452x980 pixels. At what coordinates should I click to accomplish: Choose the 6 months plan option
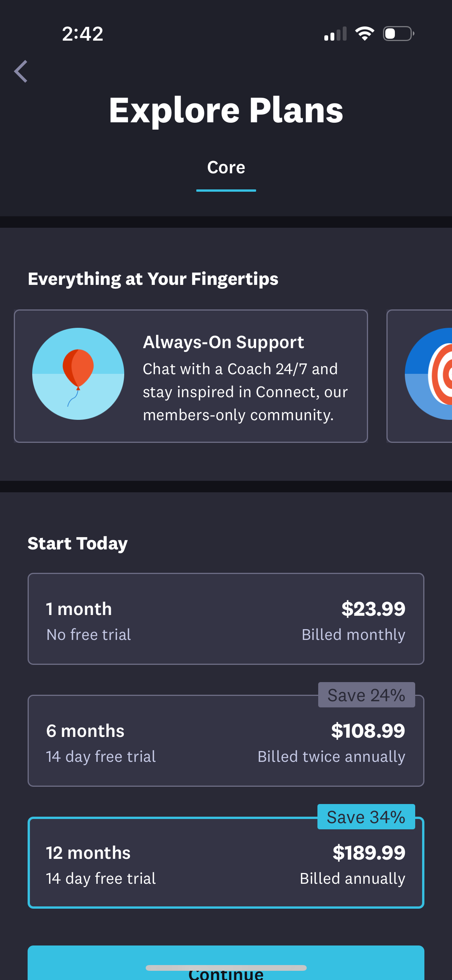pos(226,741)
